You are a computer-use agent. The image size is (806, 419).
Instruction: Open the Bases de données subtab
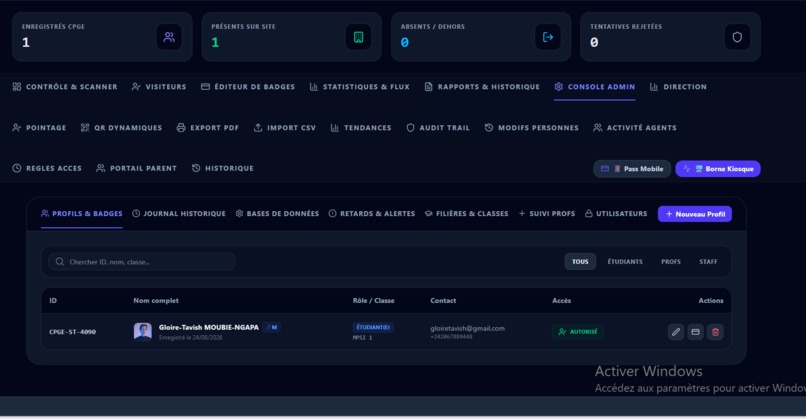point(277,213)
